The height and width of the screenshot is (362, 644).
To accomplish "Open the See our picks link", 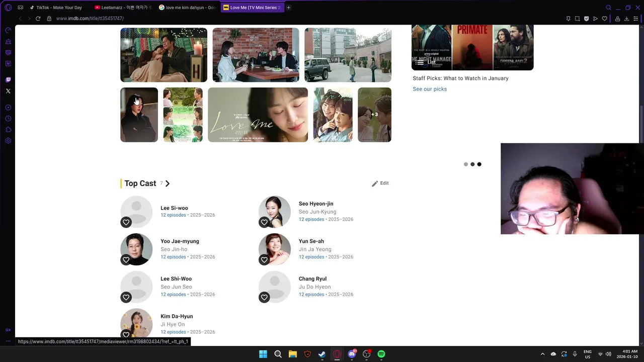I will 430,89.
